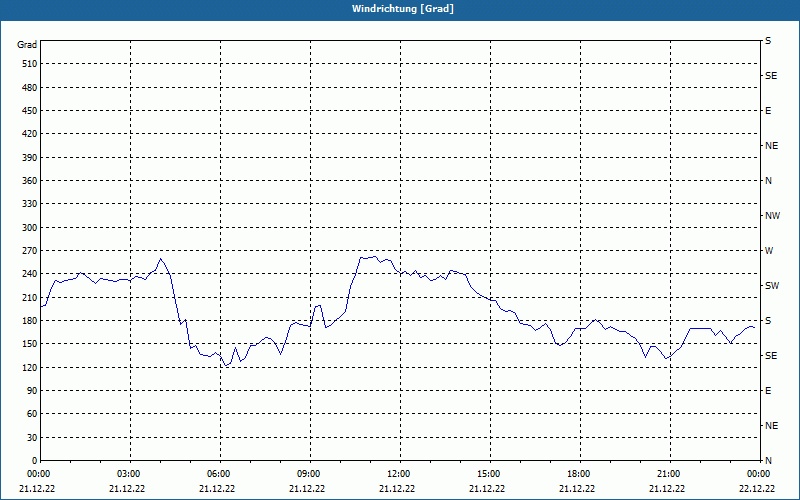800x500 pixels.
Task: Select the 330 y-axis value
Action: (x=30, y=204)
